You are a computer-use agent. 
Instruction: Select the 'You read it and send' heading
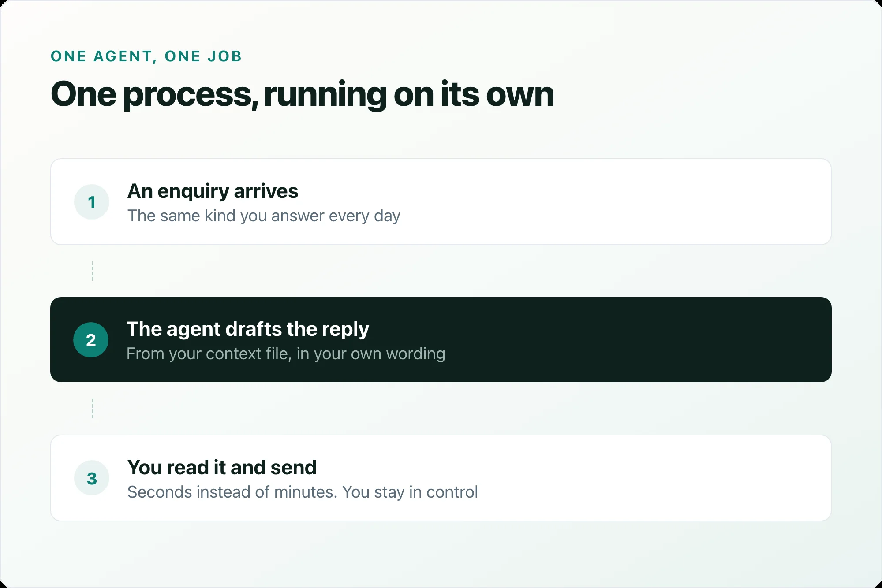click(222, 467)
